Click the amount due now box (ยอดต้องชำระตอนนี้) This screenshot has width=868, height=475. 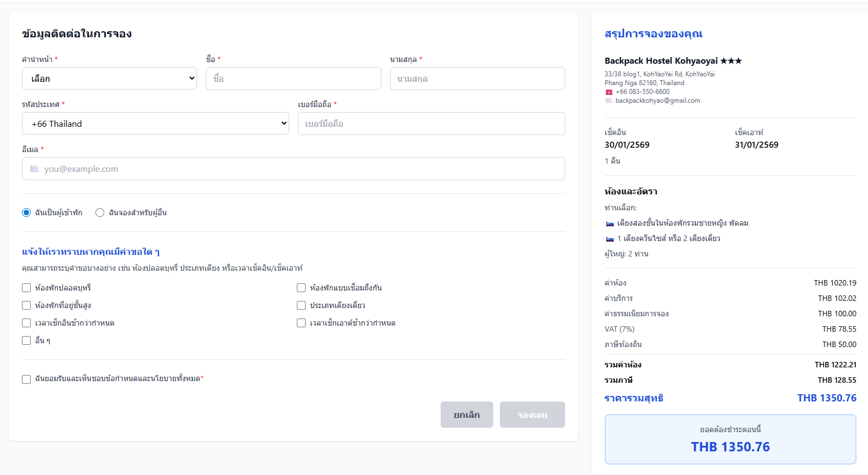[730, 439]
